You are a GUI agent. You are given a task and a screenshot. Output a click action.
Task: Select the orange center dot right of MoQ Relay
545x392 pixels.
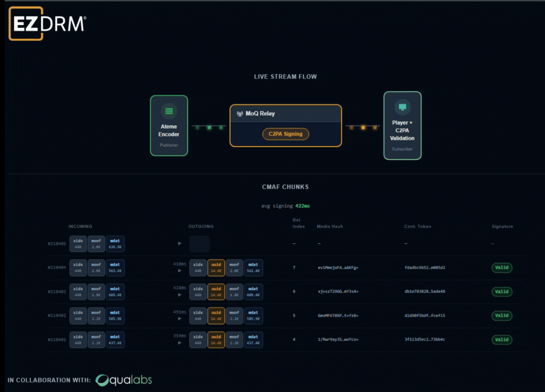coord(363,127)
